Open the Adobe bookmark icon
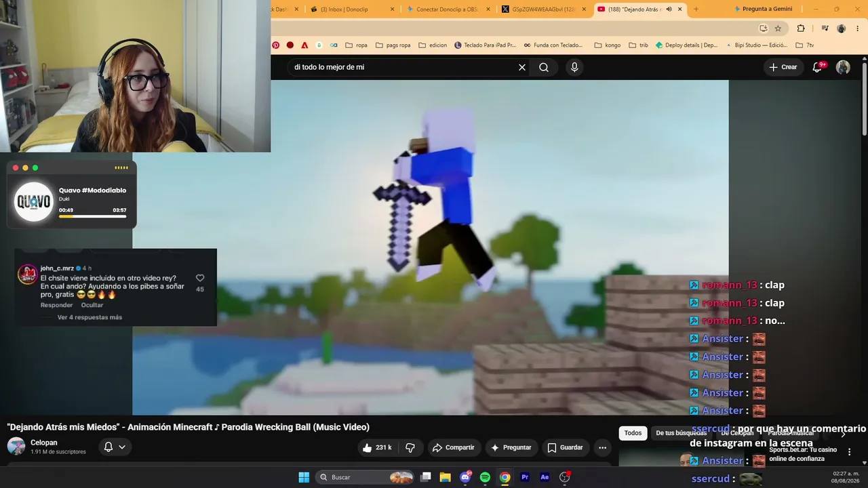This screenshot has height=488, width=868. (x=304, y=45)
